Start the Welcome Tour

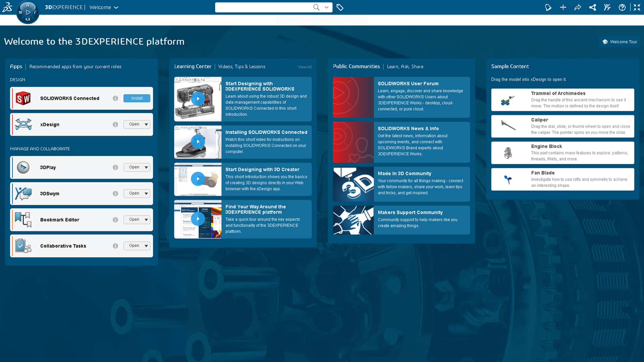pos(620,42)
